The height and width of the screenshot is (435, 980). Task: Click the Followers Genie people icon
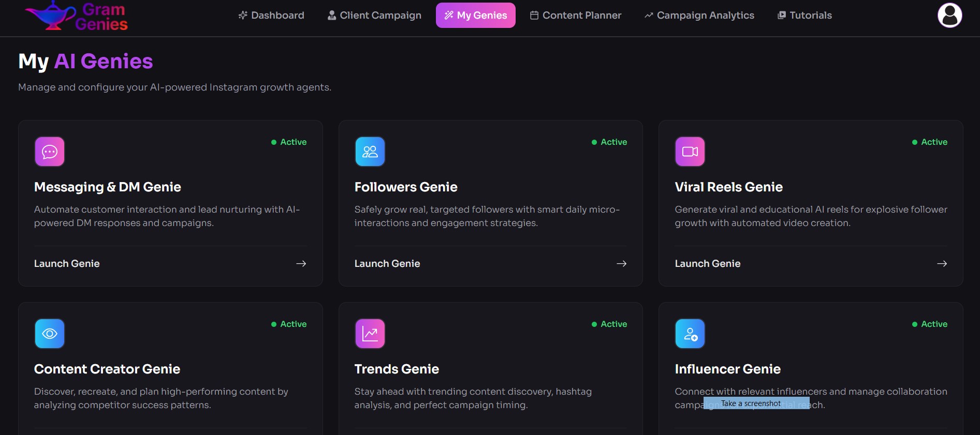click(x=370, y=152)
